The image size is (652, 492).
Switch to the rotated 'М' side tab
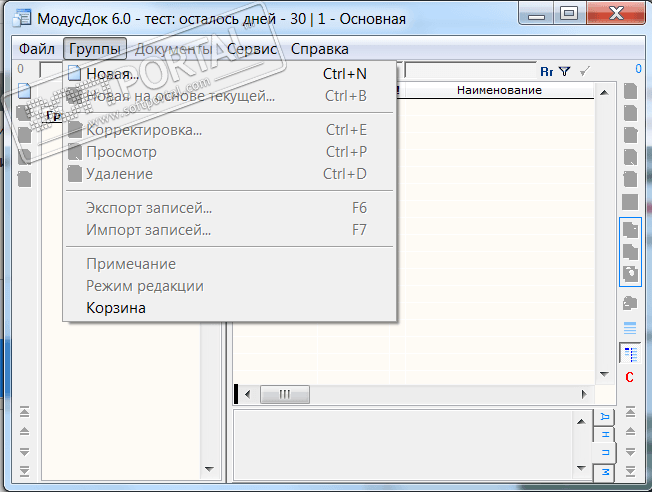605,472
